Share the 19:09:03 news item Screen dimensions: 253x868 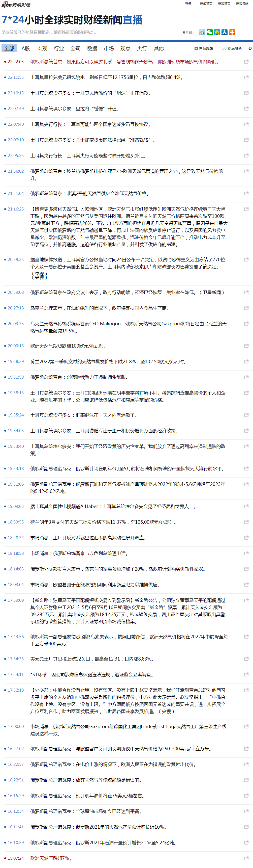pos(246,507)
